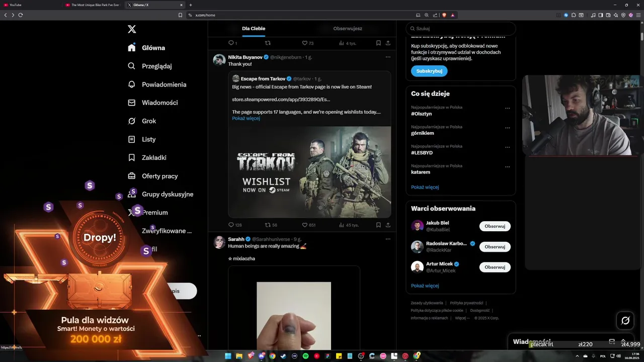Viewport: 644px width, 362px height.
Task: Click the #LESBYD trending topic
Action: pyautogui.click(x=422, y=153)
